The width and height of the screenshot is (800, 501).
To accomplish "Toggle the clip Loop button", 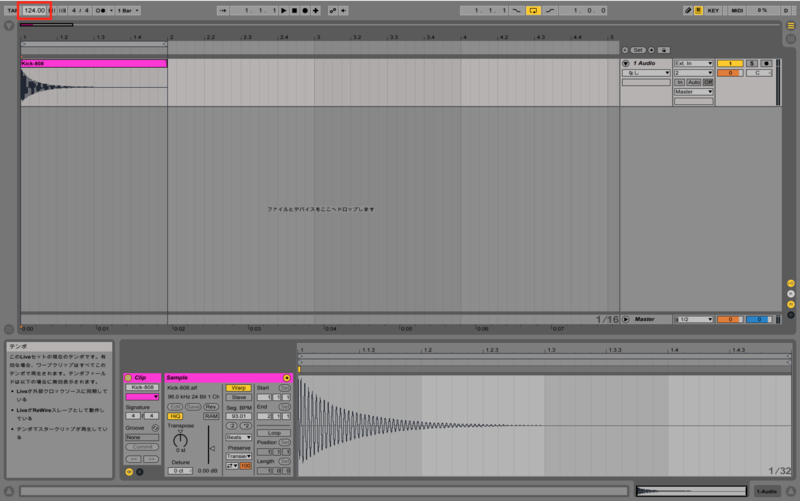I will 274,433.
